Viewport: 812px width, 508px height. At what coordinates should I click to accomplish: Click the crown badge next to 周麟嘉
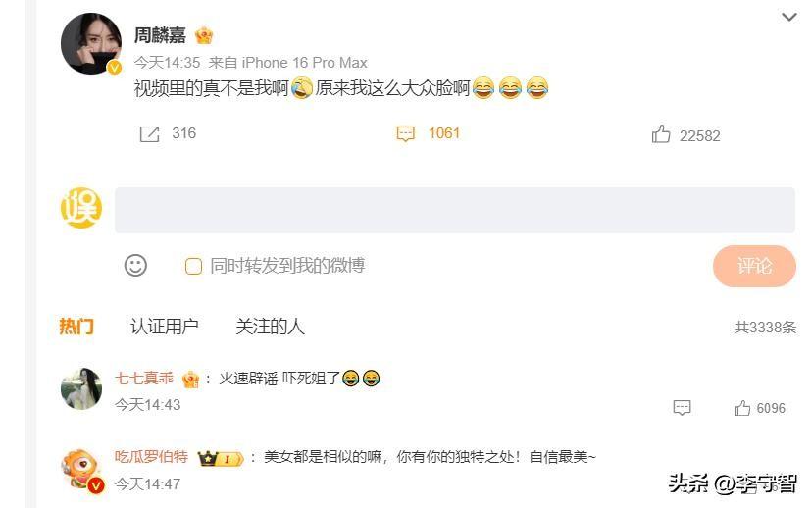(x=204, y=35)
